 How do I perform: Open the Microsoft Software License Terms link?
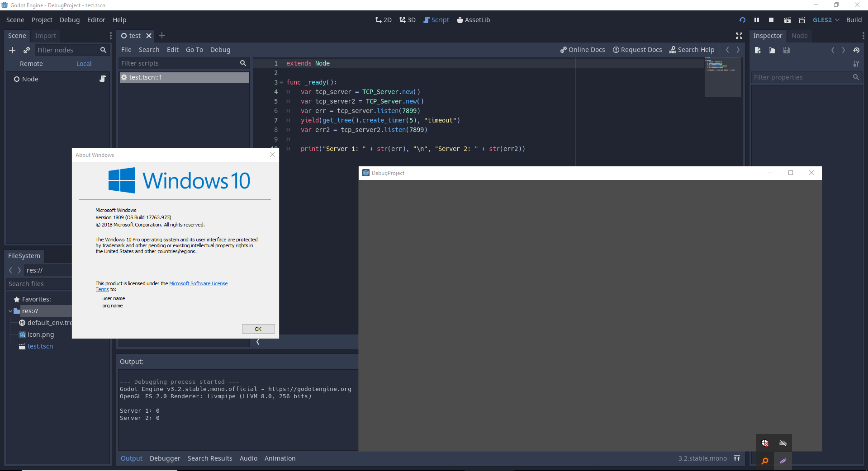tap(198, 283)
